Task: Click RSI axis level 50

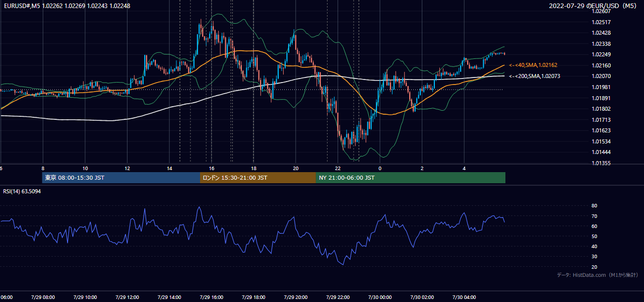Action: click(x=595, y=236)
